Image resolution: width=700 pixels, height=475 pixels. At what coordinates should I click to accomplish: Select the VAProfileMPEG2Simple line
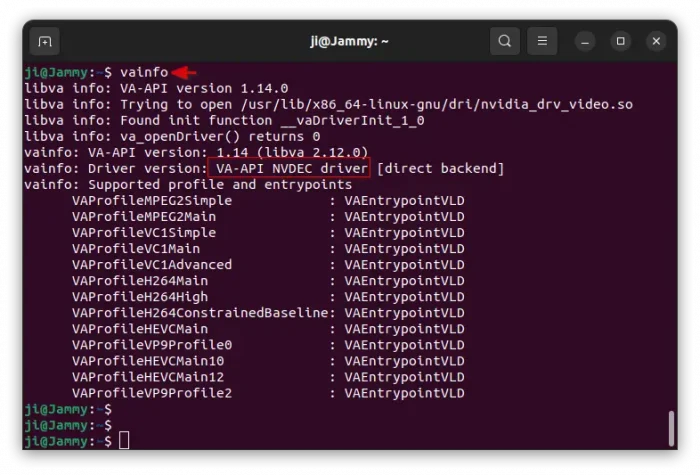point(151,200)
